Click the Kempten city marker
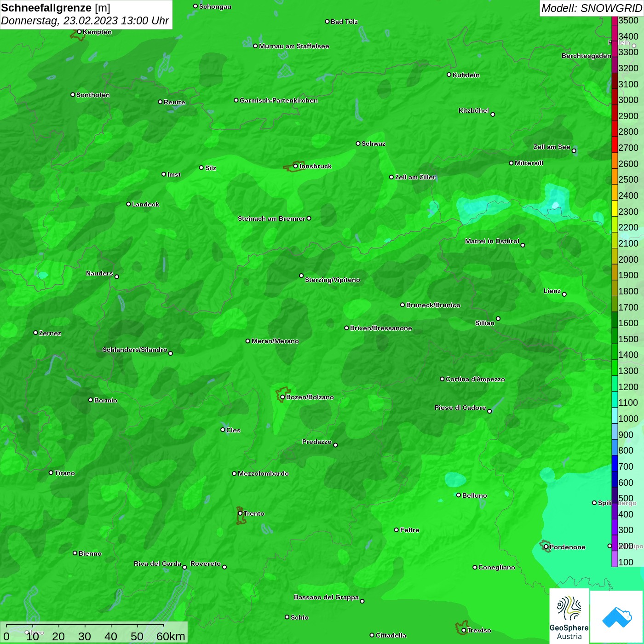The image size is (644, 644). (x=79, y=32)
